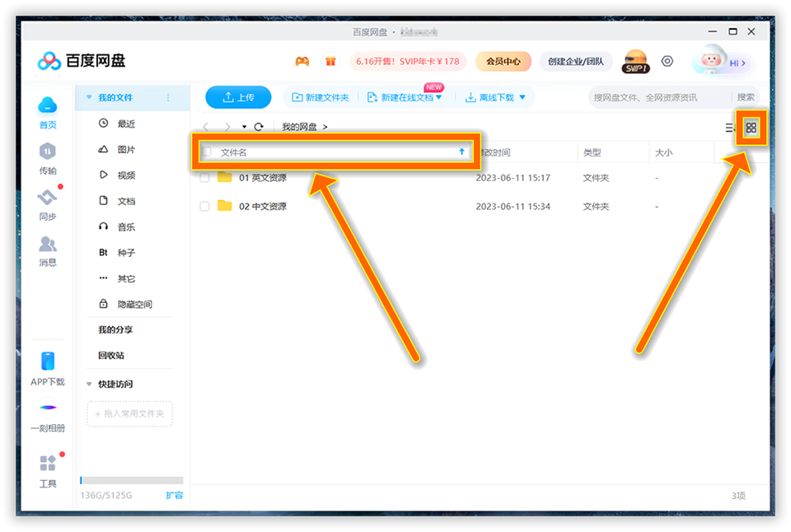Click the 上传 upload button

coord(238,97)
